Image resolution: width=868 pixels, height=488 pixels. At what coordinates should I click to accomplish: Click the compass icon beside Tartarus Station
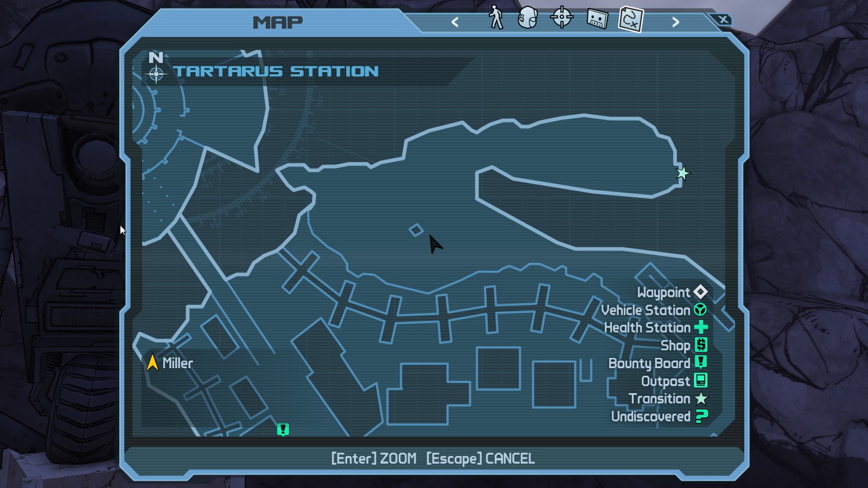[x=156, y=74]
